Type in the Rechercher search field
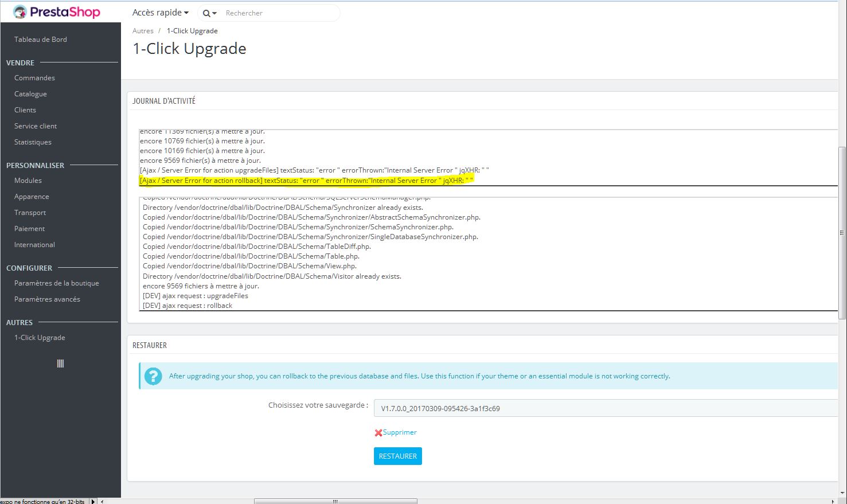847x504 pixels. (x=278, y=13)
